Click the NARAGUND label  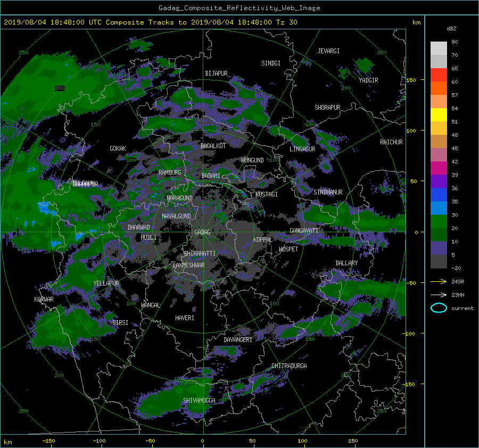(x=179, y=198)
